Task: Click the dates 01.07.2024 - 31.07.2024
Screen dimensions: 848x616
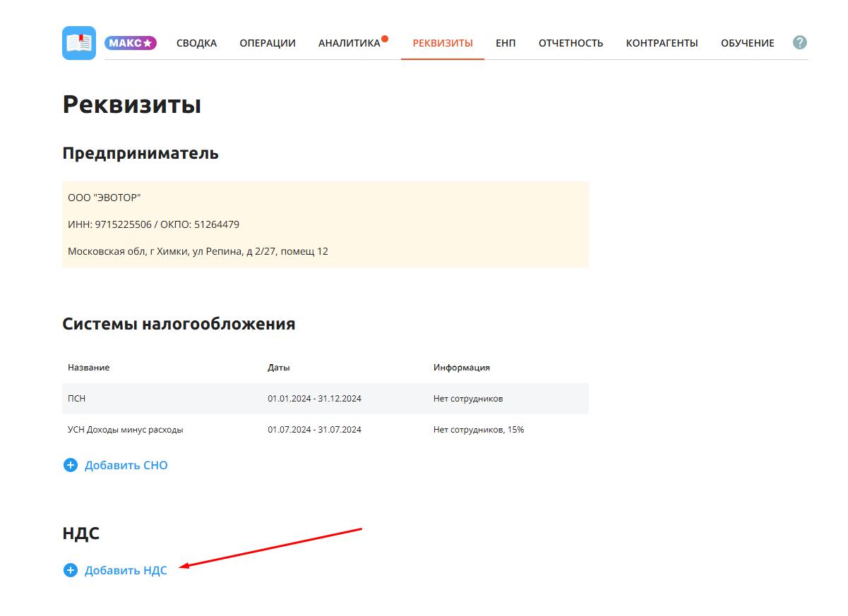Action: (314, 430)
